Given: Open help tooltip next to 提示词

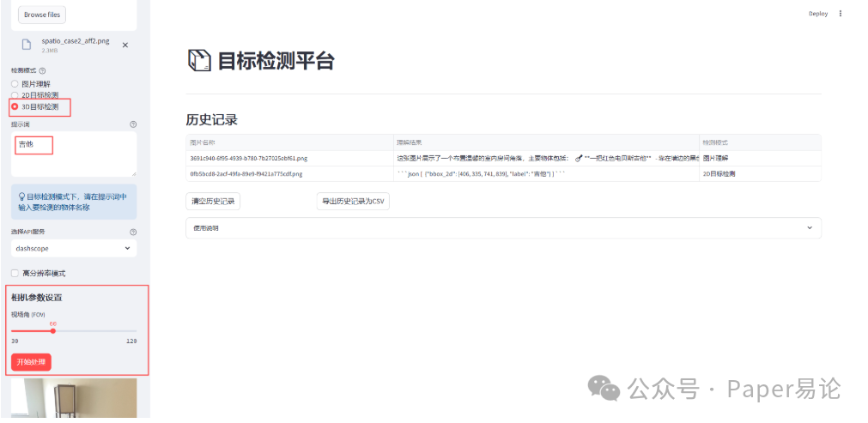Looking at the screenshot, I should pos(133,124).
